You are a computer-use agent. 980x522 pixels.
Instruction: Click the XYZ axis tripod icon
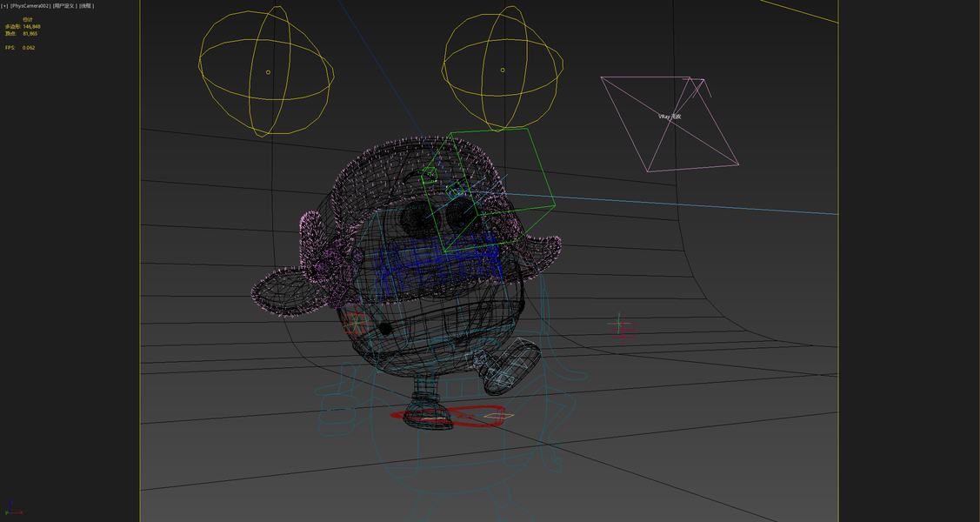(12, 508)
